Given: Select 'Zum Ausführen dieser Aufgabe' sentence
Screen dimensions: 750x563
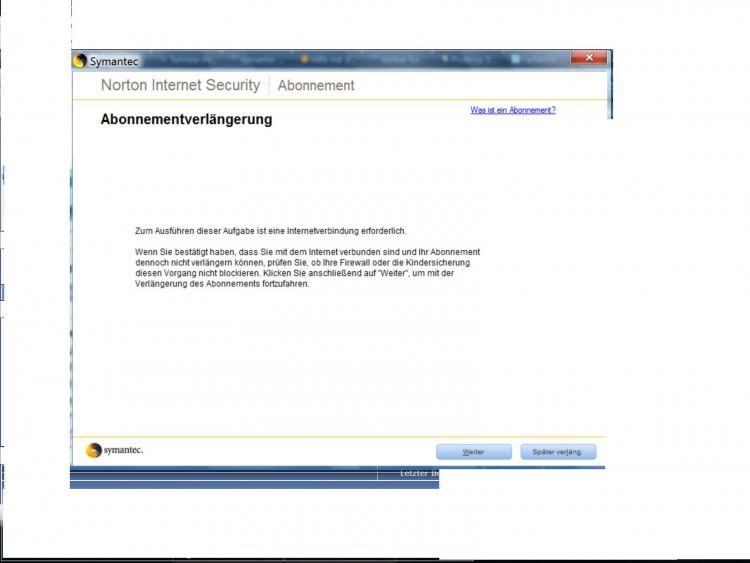Looking at the screenshot, I should point(270,231).
